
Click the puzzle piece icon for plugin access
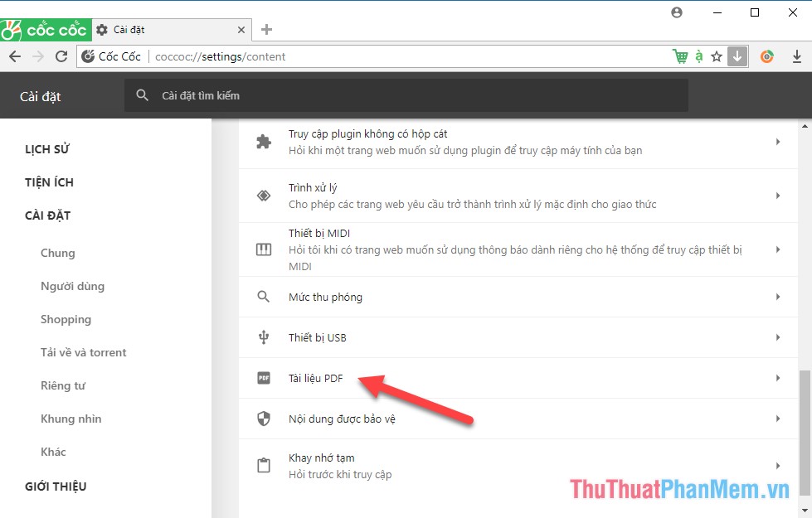click(263, 141)
